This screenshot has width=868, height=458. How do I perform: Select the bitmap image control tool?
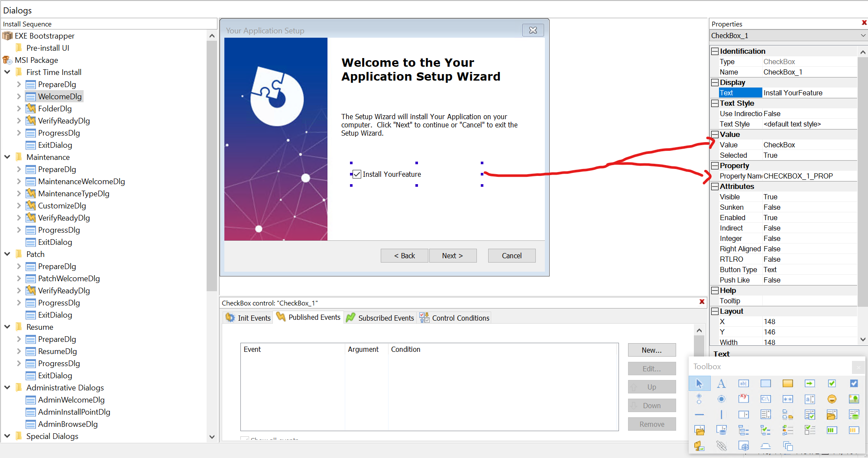click(x=854, y=399)
